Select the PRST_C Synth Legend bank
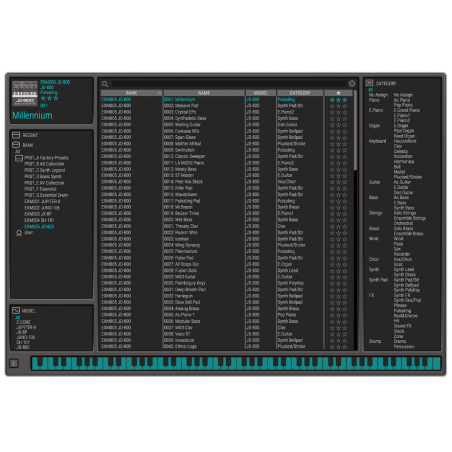This screenshot has width=452, height=452. 45,170
